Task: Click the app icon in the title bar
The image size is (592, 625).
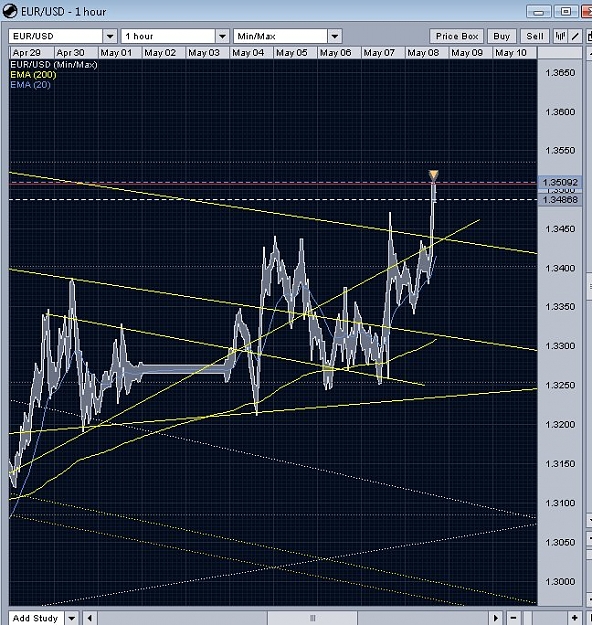Action: pos(10,11)
